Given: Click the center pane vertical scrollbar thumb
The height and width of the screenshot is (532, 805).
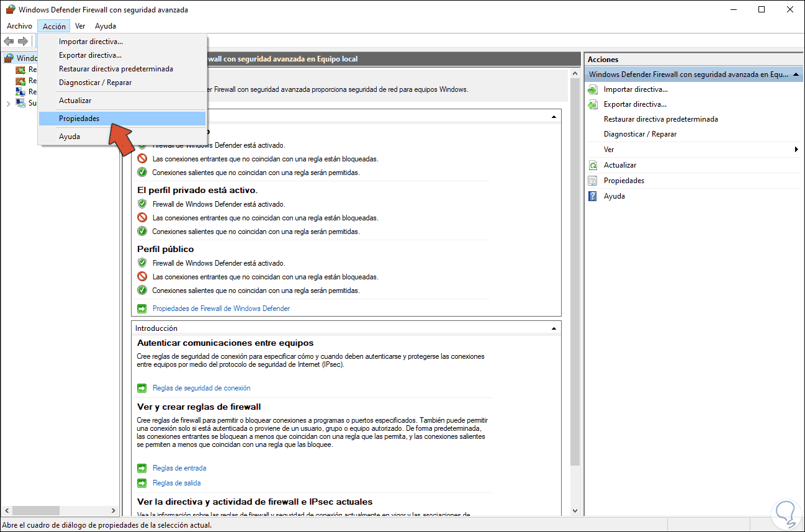Looking at the screenshot, I should 574,272.
